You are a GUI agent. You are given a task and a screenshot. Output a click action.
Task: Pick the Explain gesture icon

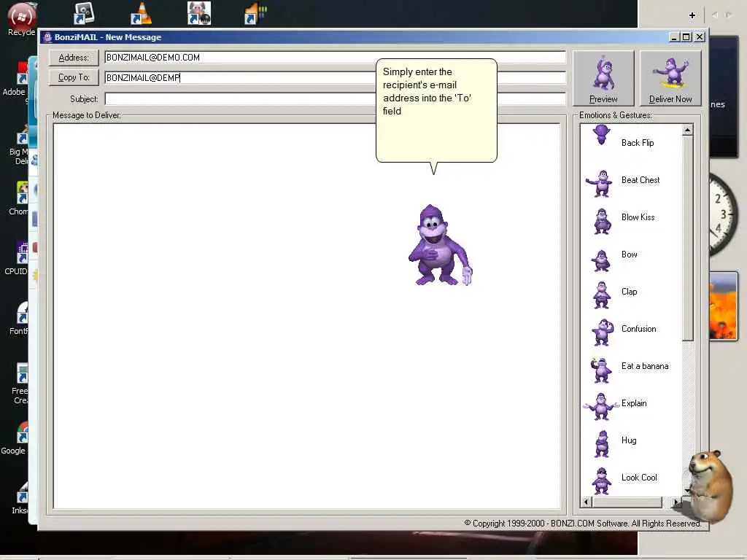(x=600, y=406)
